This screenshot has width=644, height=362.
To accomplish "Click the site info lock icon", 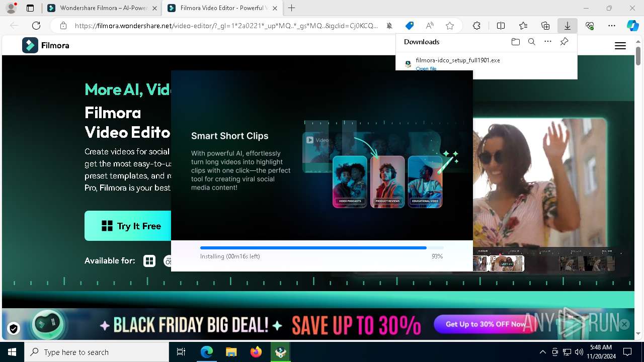I will click(x=63, y=26).
